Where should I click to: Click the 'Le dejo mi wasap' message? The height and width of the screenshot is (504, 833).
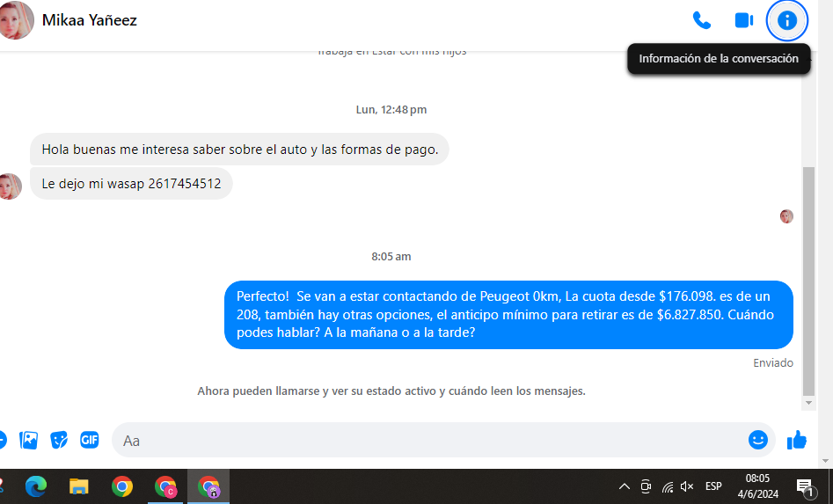[x=131, y=184]
